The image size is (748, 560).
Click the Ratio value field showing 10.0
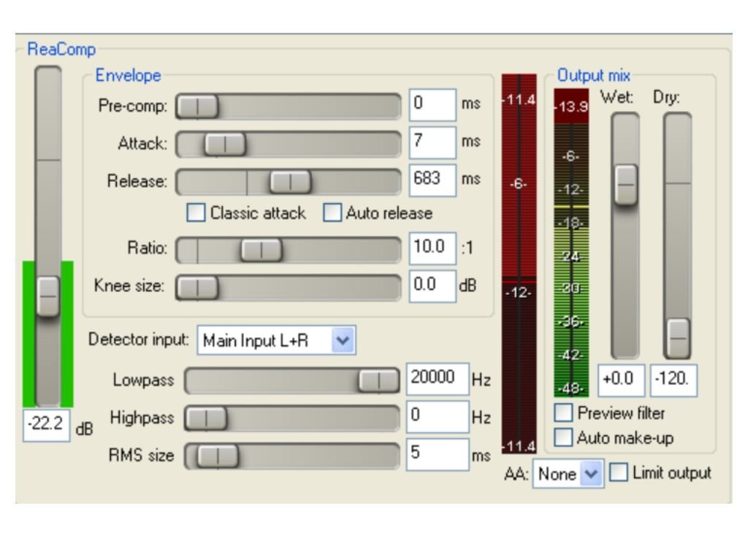pos(432,248)
